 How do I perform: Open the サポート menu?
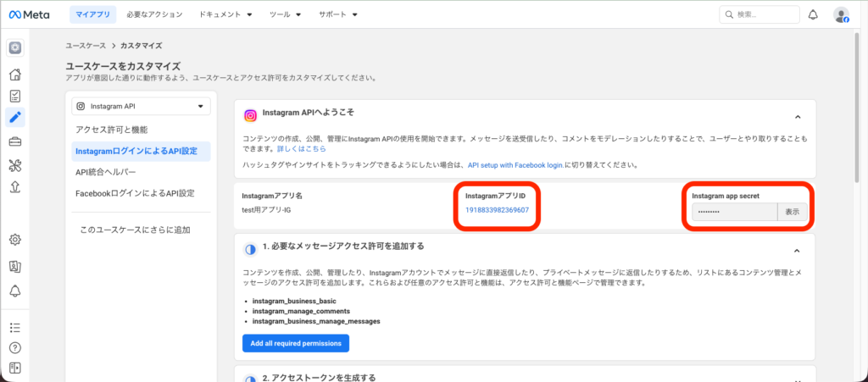(x=337, y=14)
